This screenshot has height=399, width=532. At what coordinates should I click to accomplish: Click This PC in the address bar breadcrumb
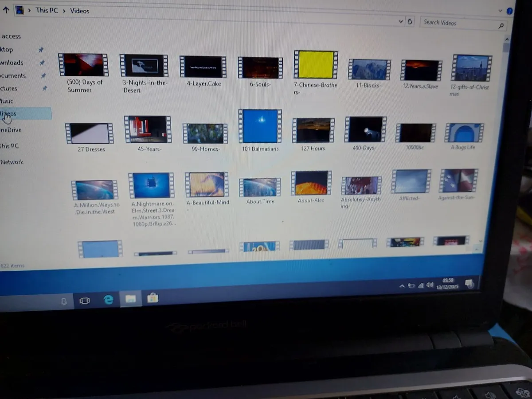click(x=47, y=10)
